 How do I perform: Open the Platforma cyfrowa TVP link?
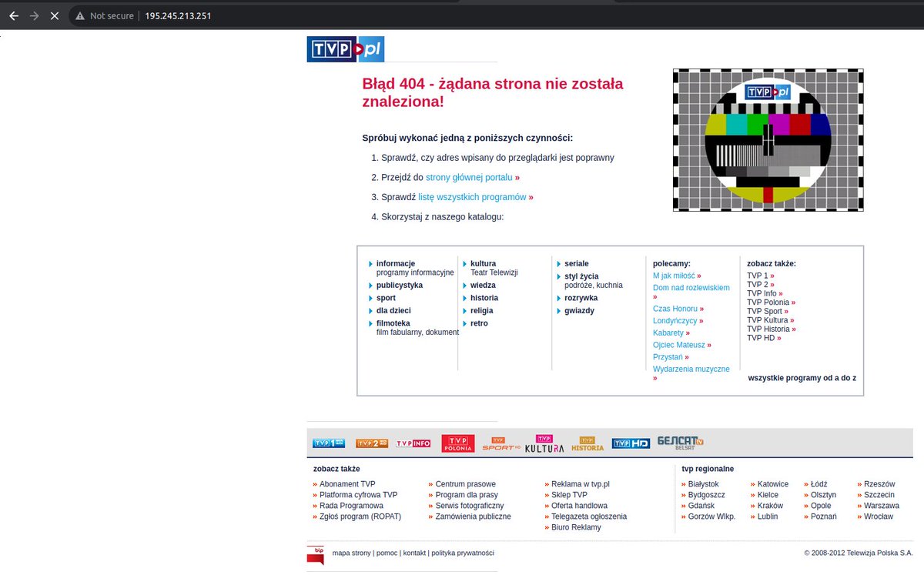click(359, 495)
